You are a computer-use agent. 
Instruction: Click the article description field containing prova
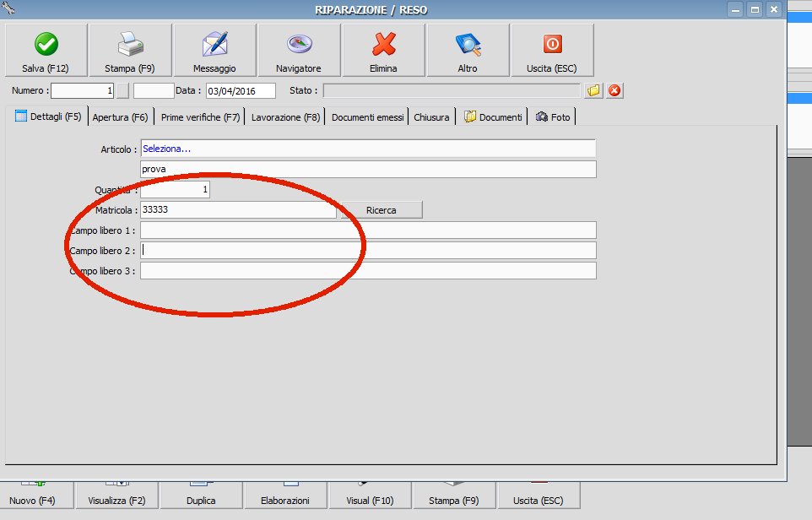click(368, 169)
